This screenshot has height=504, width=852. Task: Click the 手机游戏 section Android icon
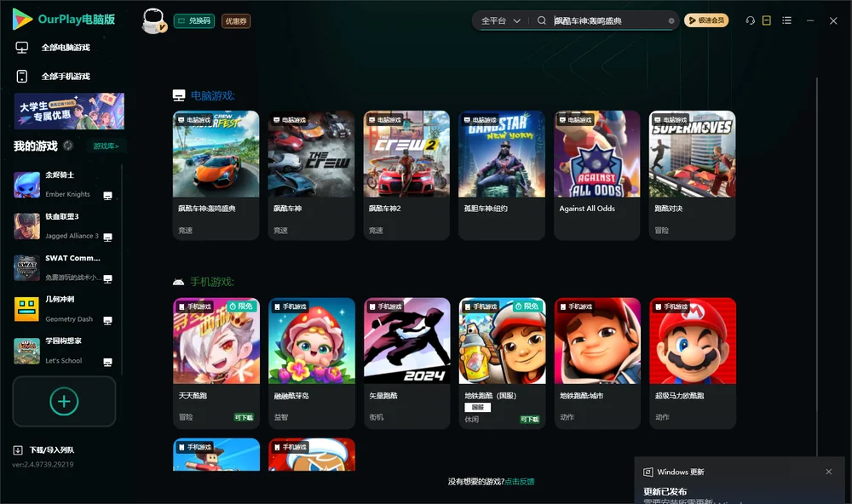tap(178, 282)
